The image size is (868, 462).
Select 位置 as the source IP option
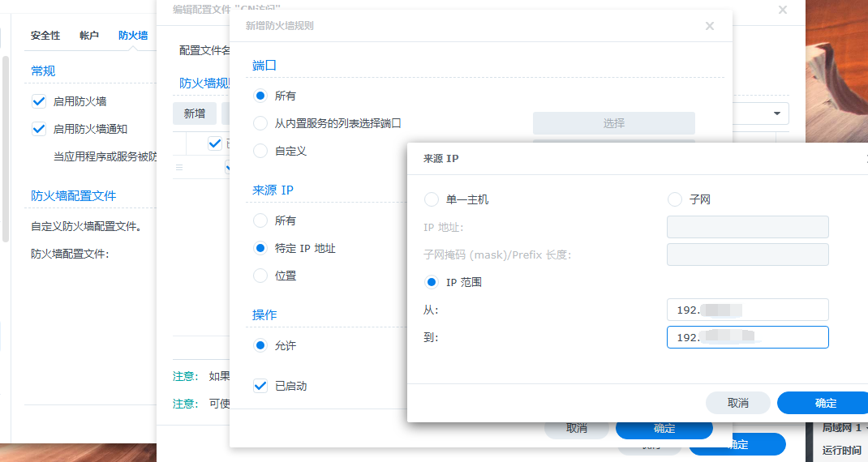260,276
